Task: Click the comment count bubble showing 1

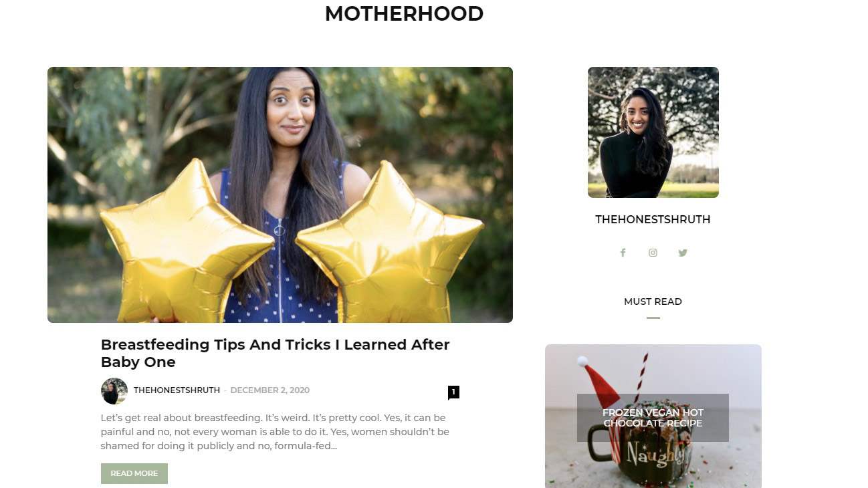Action: point(453,392)
